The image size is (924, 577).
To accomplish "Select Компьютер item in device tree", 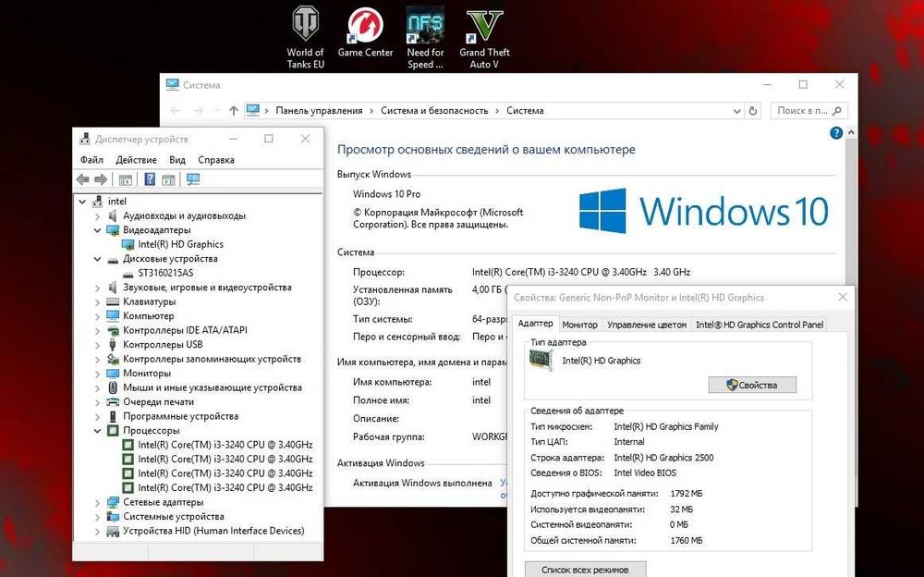I will click(x=149, y=316).
